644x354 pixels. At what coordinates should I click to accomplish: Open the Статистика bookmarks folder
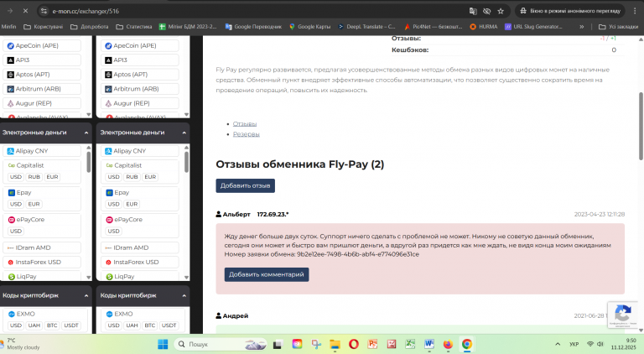pos(134,27)
